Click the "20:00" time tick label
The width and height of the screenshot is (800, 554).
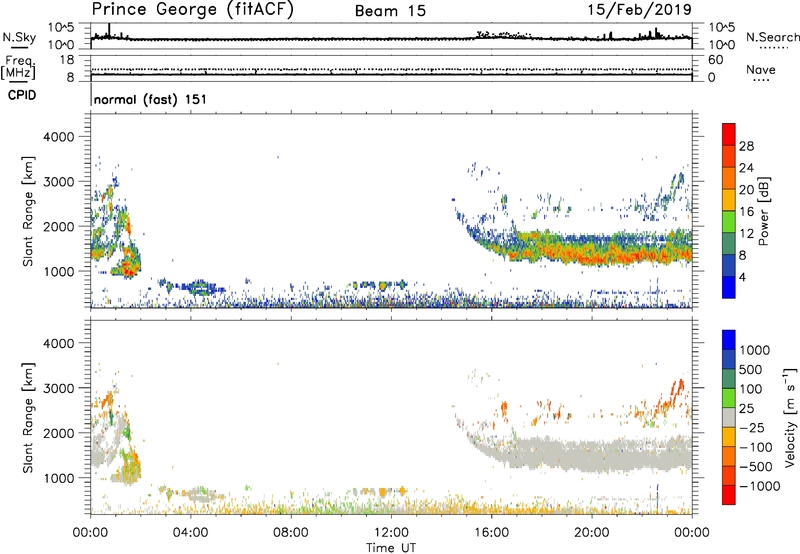(591, 533)
